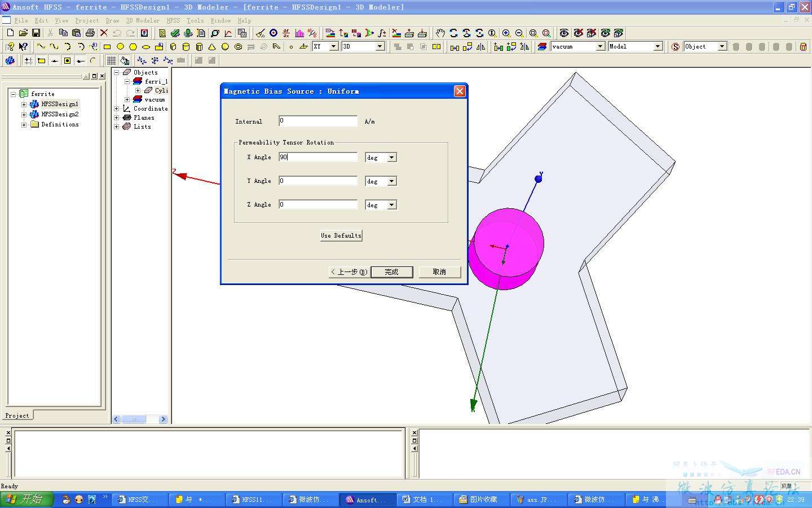Open the X Angle unit dropdown
Viewport: 812px width, 508px height.
pyautogui.click(x=392, y=157)
